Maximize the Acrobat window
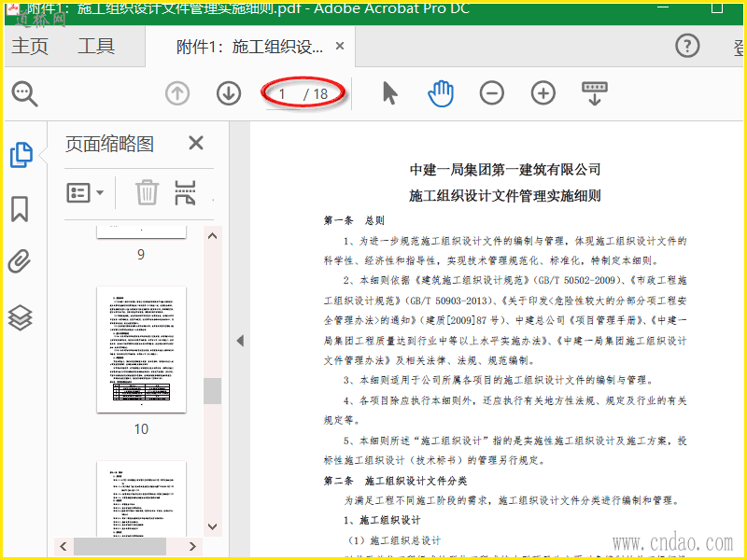 [x=717, y=7]
